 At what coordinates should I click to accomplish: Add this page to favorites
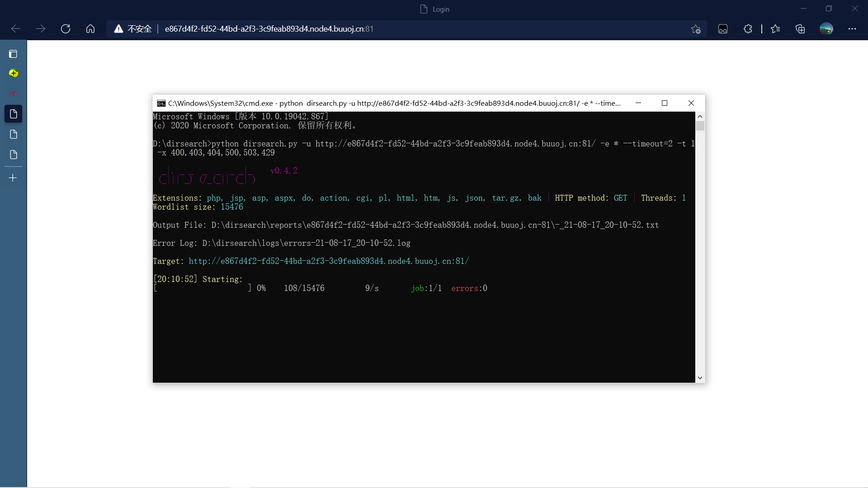pos(696,29)
